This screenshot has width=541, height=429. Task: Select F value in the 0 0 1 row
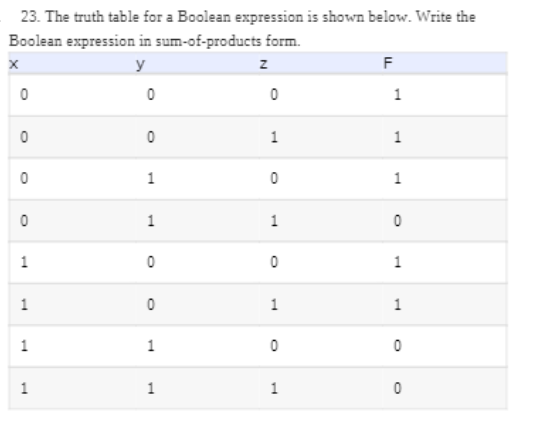[x=397, y=137]
